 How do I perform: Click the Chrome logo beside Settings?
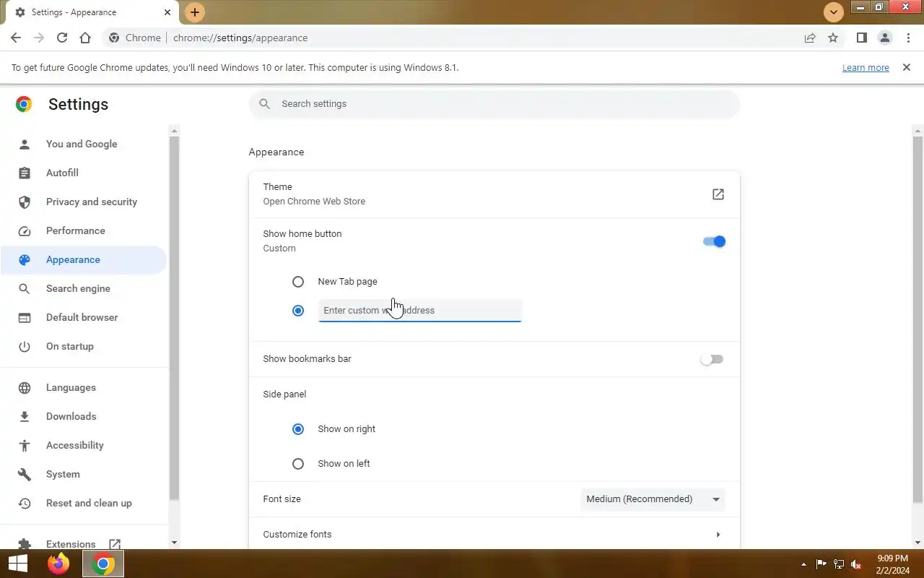point(24,104)
